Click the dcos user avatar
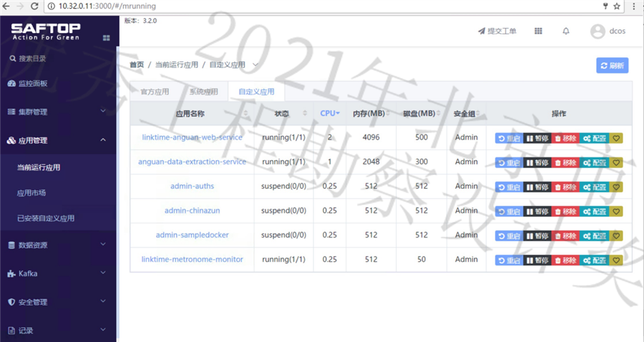The height and width of the screenshot is (342, 644). tap(597, 31)
